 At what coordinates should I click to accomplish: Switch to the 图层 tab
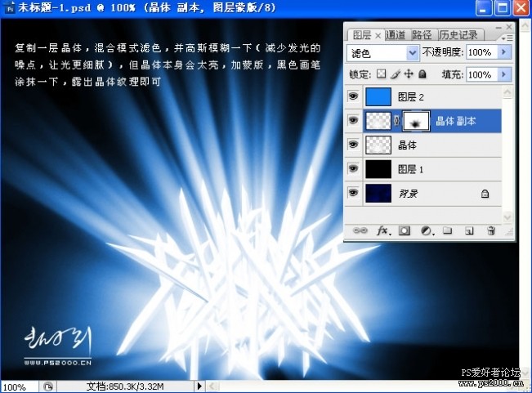pyautogui.click(x=362, y=35)
